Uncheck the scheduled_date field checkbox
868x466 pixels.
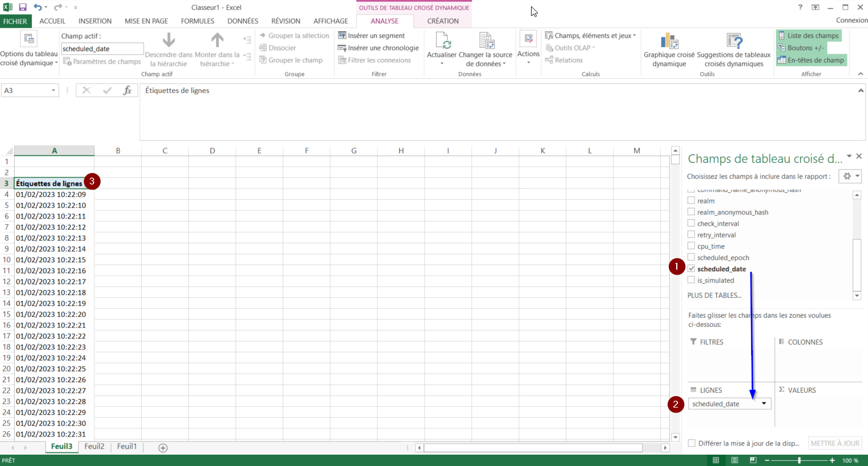tap(691, 268)
